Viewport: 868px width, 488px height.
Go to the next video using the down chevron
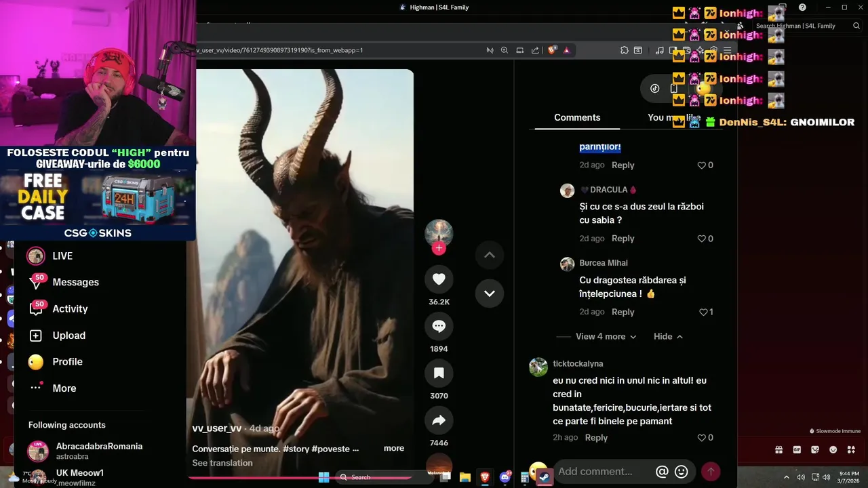pos(490,293)
